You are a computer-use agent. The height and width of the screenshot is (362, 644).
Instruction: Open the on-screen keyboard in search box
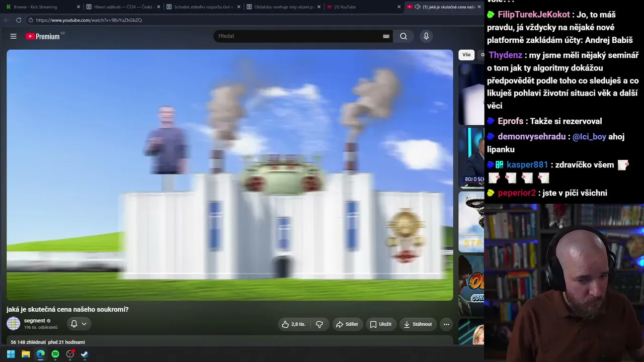pyautogui.click(x=386, y=36)
